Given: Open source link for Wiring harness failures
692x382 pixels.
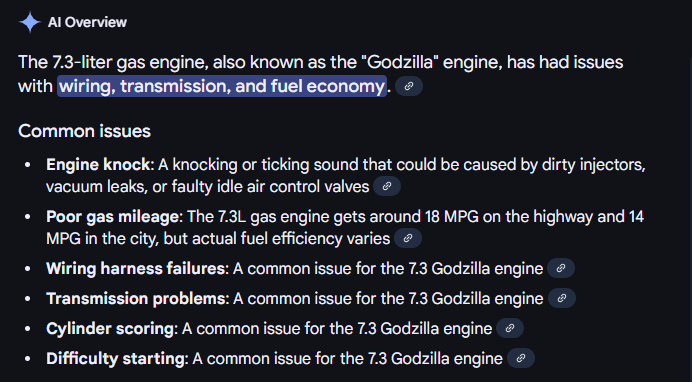Looking at the screenshot, I should coord(561,268).
